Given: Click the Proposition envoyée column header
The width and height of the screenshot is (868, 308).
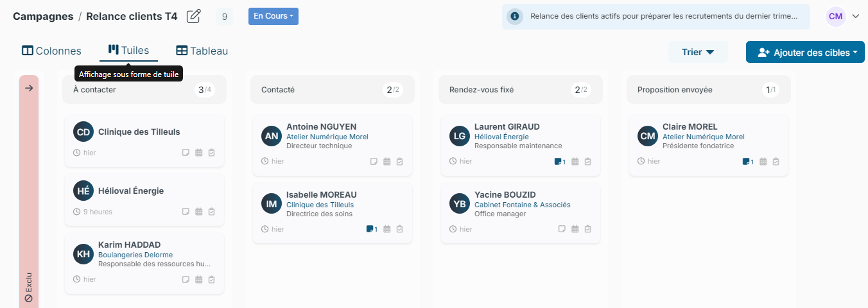Looking at the screenshot, I should point(709,90).
